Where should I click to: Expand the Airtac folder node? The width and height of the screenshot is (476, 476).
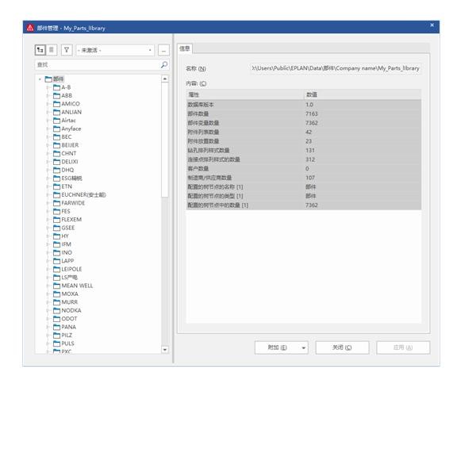coord(48,121)
